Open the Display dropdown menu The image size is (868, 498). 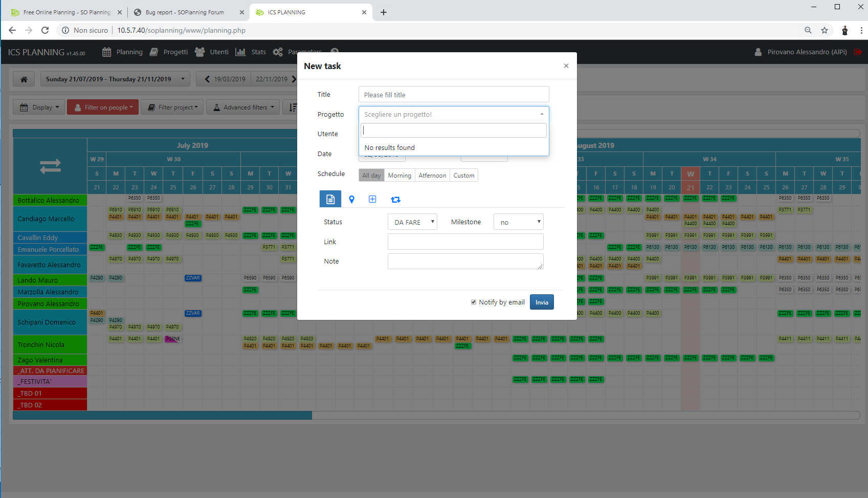39,107
